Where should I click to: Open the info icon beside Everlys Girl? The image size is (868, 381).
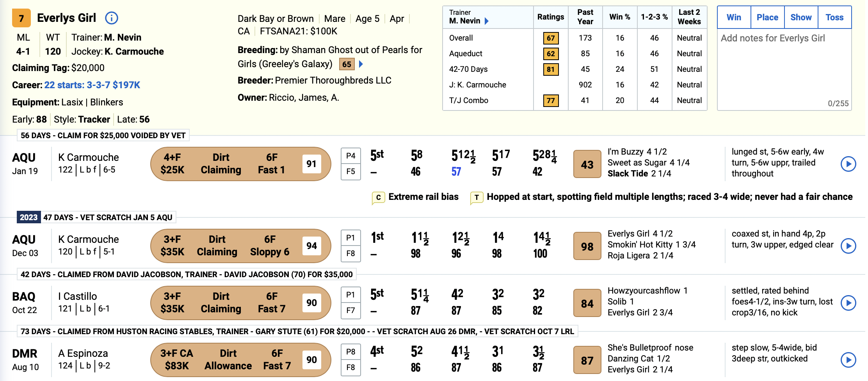(x=111, y=18)
